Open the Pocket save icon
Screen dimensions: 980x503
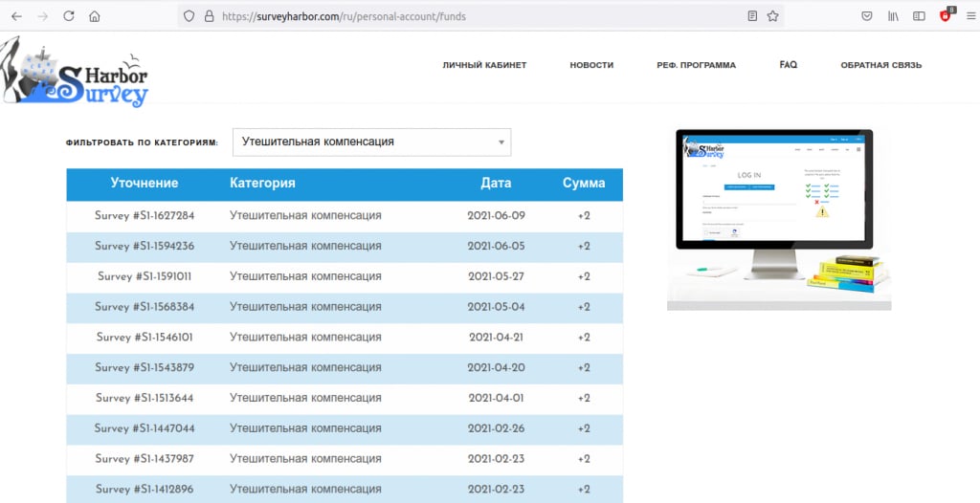click(867, 16)
